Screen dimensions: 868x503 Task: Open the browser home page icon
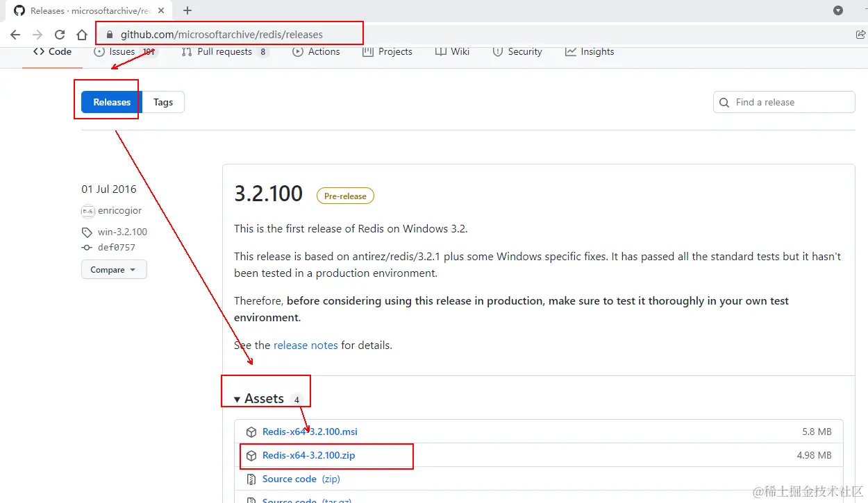pos(82,35)
